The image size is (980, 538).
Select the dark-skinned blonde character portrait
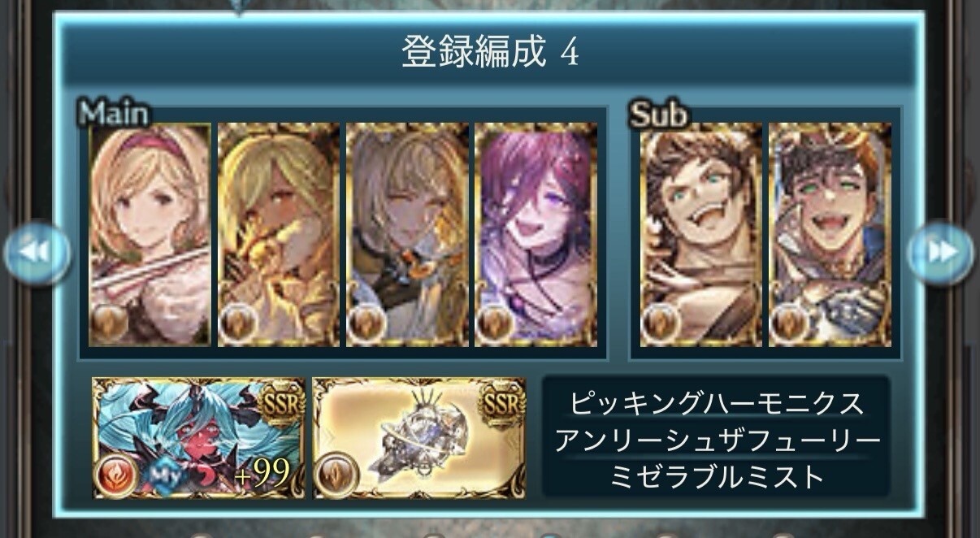point(279,235)
